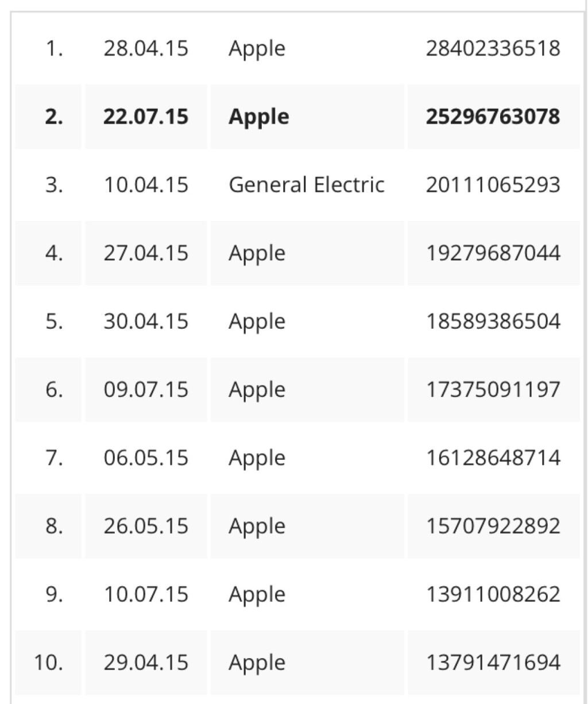Click the value 20111065293

tap(493, 185)
